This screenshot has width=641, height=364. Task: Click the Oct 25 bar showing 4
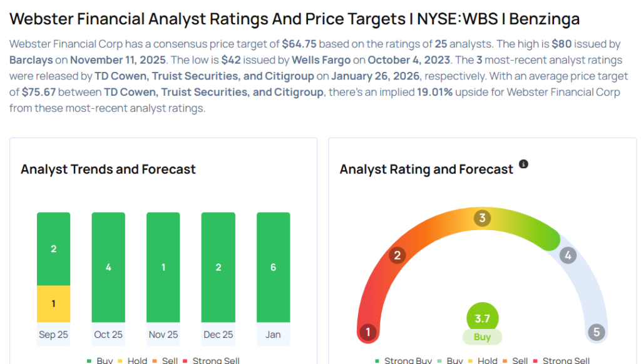(108, 267)
